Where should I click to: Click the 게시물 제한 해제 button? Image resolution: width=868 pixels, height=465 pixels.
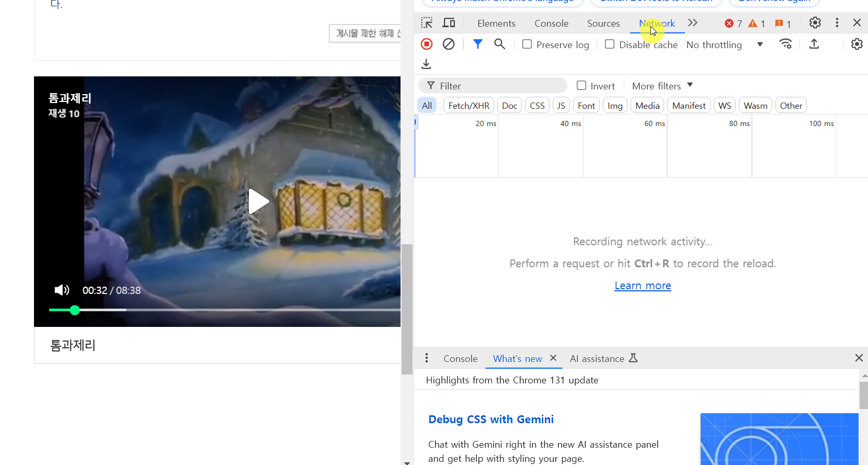[x=365, y=33]
